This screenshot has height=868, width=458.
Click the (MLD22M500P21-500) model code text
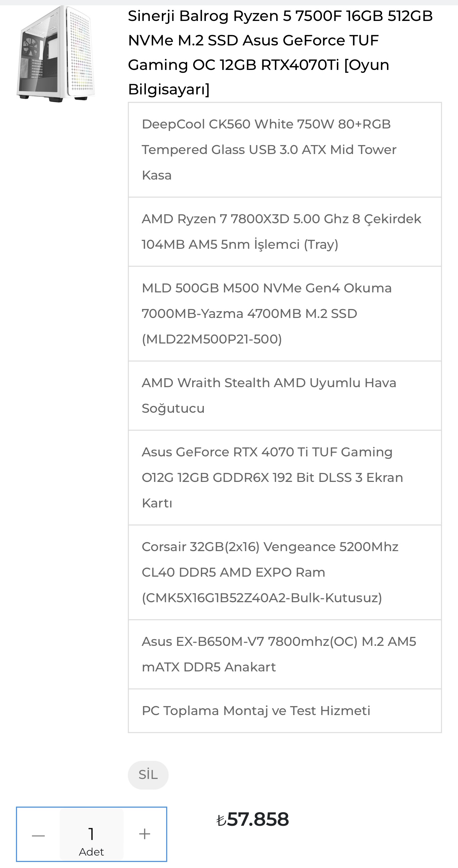tap(212, 339)
